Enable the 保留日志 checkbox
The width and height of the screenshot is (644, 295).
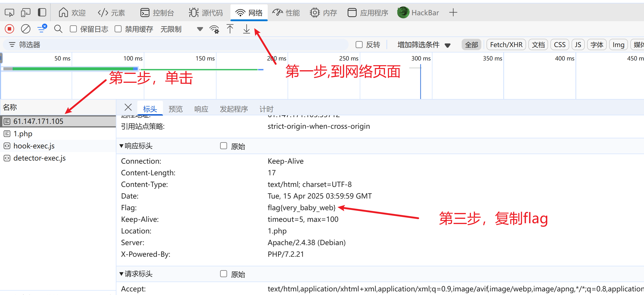(73, 29)
